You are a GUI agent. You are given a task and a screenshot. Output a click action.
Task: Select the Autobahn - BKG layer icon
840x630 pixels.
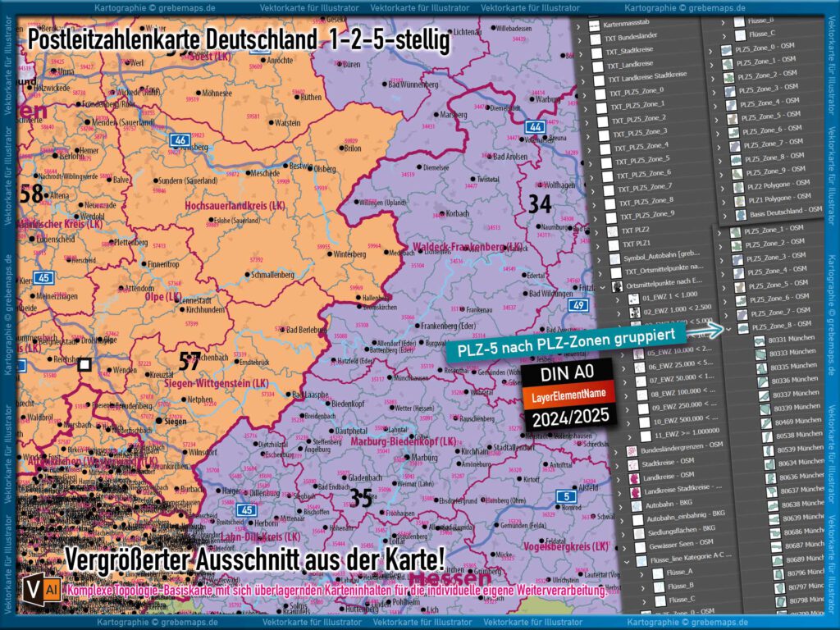tap(636, 506)
